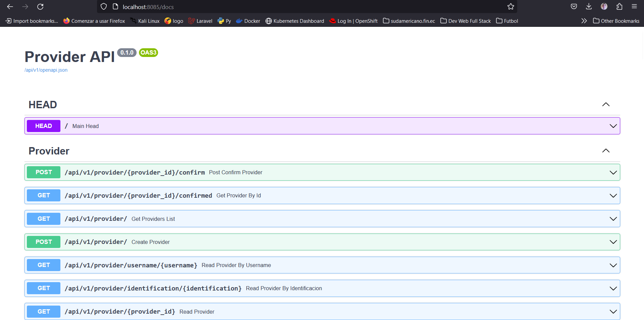Open the Firefox hamburger menu

634,7
